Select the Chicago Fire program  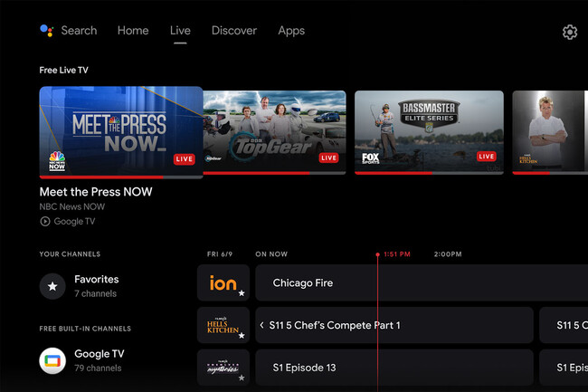(422, 282)
